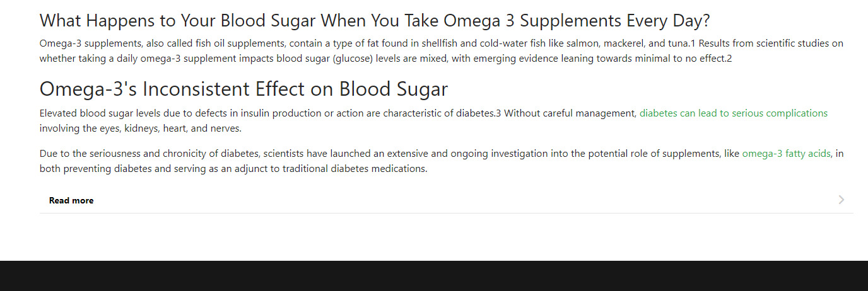Open the "Read more" expander row
The width and height of the screenshot is (868, 291).
tap(71, 201)
